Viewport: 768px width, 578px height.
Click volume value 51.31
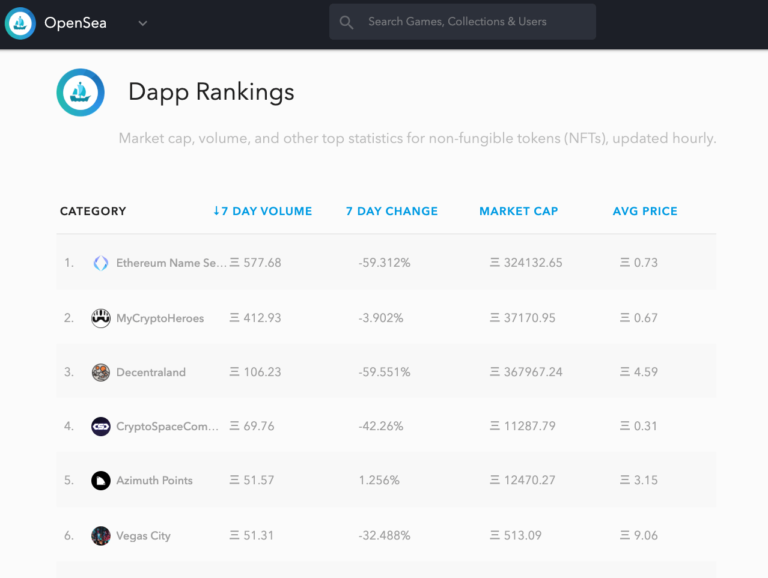click(x=252, y=535)
